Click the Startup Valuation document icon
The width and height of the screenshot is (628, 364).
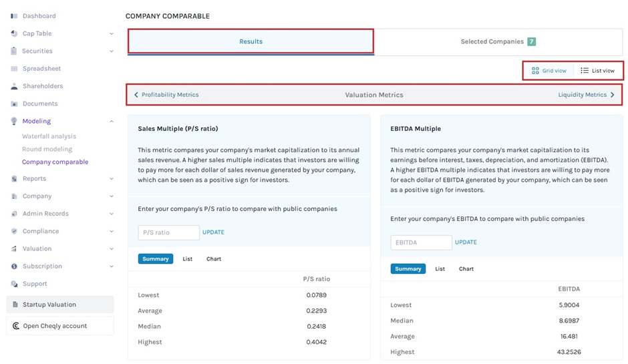(15, 305)
